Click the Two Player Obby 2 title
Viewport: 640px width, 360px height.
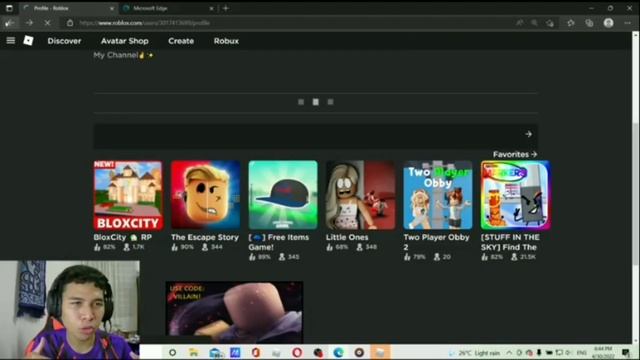click(436, 242)
